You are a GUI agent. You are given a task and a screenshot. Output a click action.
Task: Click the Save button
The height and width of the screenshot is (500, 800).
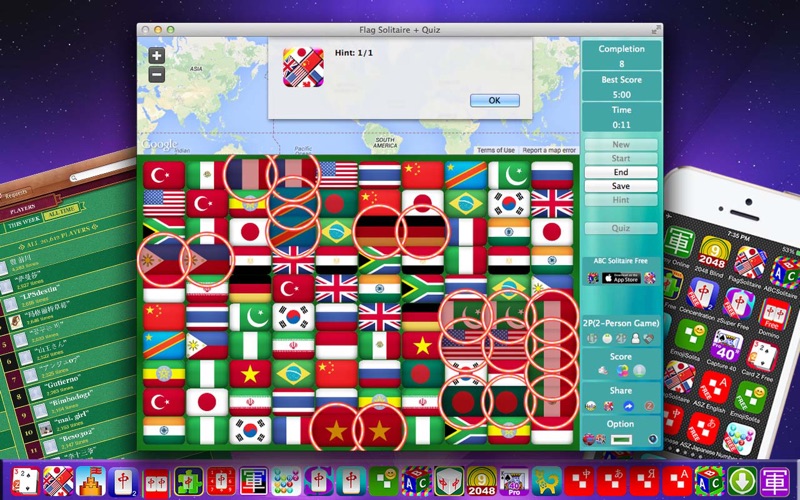click(x=621, y=186)
